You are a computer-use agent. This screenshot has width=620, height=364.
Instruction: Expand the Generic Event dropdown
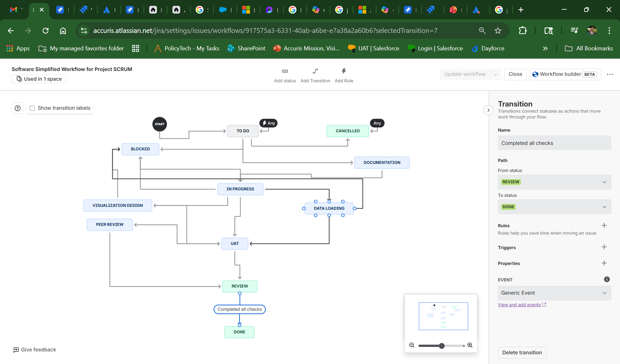tap(554, 293)
